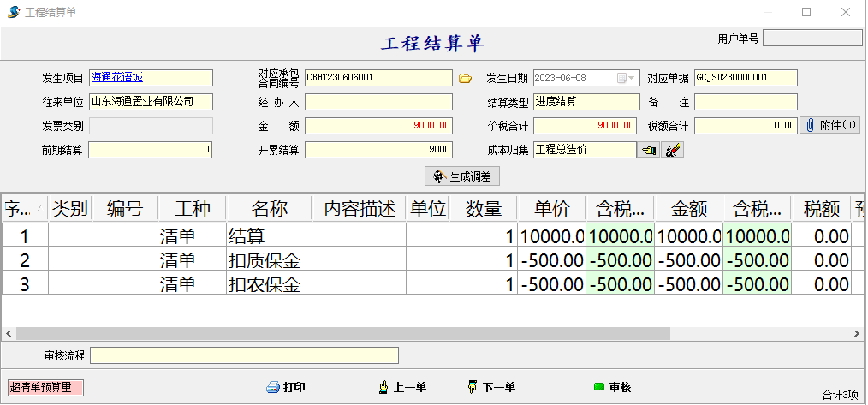
Task: Open the 发生日期 date dropdown
Action: pos(632,78)
